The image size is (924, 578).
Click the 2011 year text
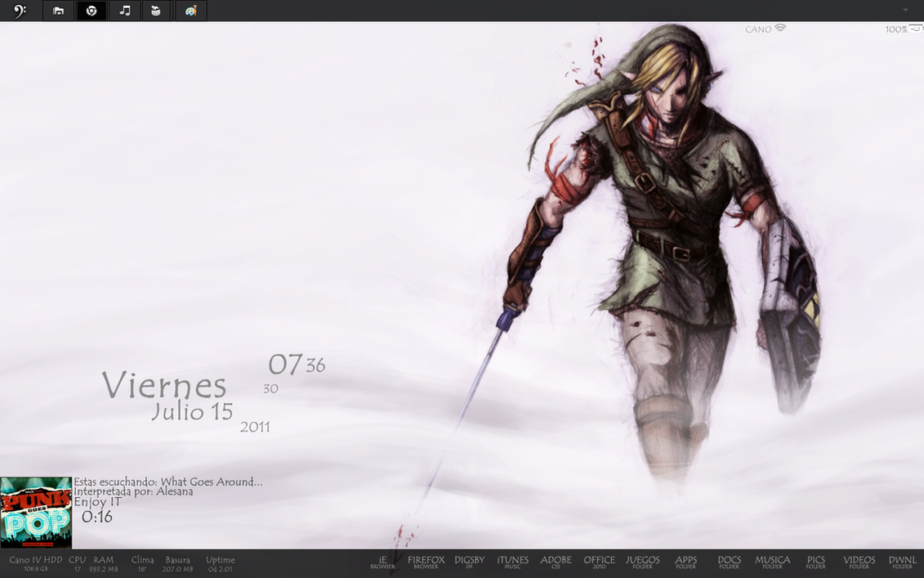pyautogui.click(x=255, y=427)
